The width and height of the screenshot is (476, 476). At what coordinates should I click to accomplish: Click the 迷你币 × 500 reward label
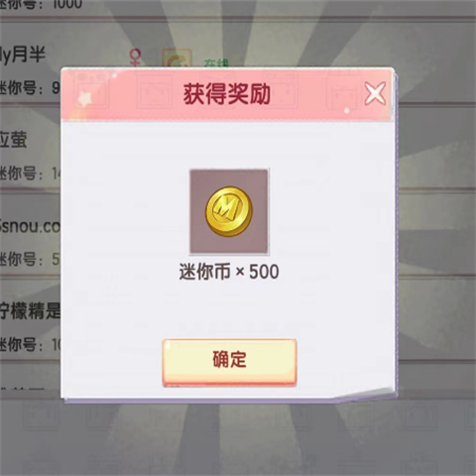pyautogui.click(x=229, y=272)
